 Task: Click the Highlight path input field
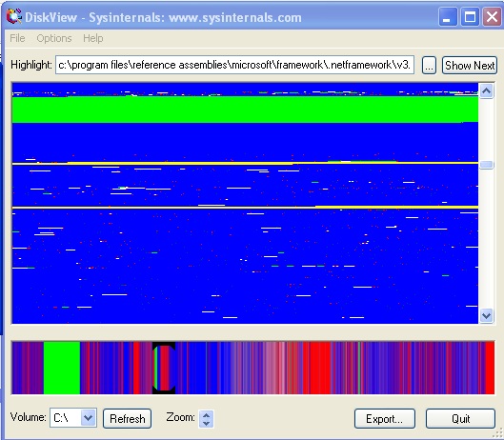click(x=234, y=65)
